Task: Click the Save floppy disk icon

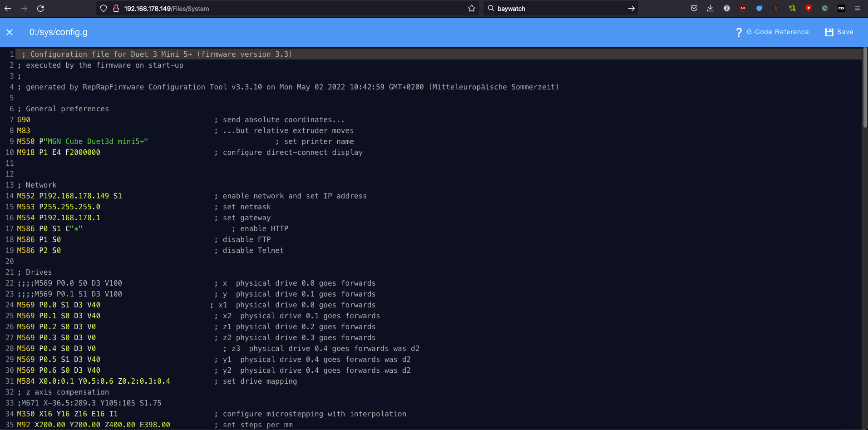Action: tap(829, 32)
